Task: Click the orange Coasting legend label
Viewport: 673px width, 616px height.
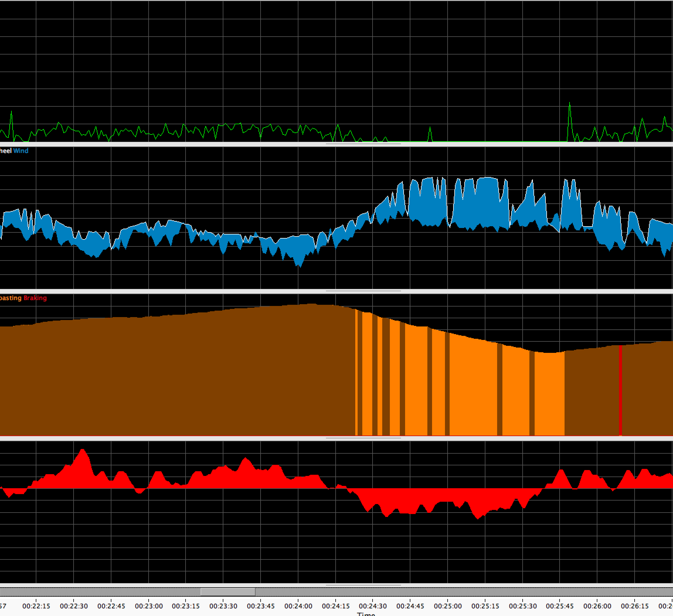Action: coord(10,298)
